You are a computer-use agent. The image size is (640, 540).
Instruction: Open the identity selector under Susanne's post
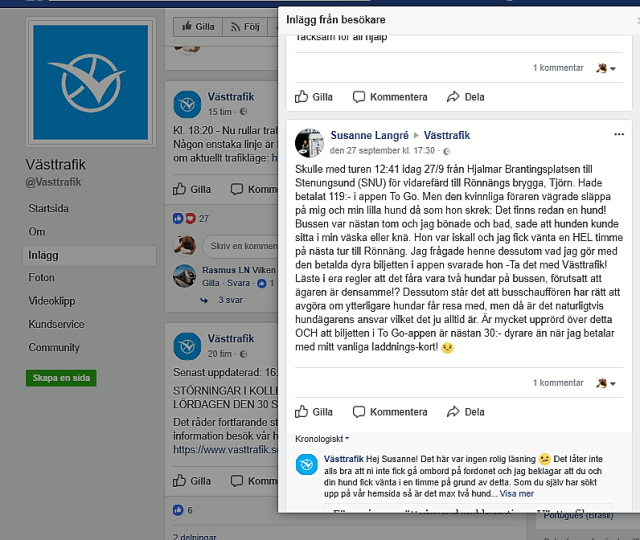click(x=606, y=383)
